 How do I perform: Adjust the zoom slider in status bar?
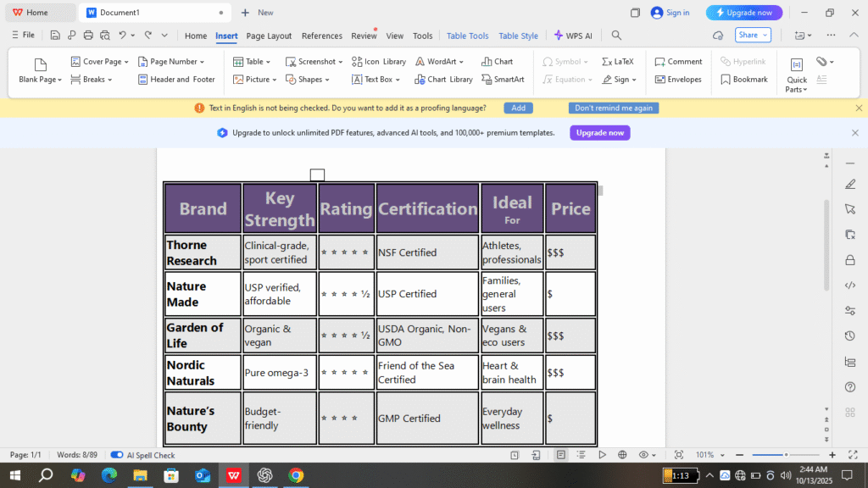[x=786, y=455]
